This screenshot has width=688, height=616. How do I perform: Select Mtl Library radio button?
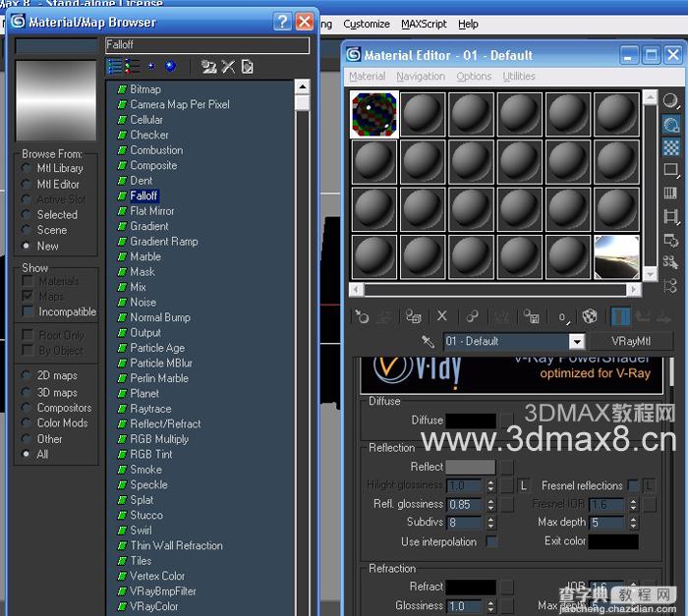[27, 168]
